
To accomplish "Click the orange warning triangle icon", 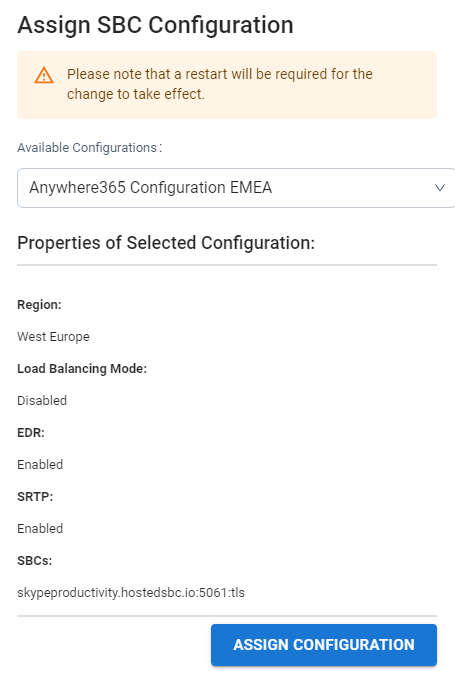I will pyautogui.click(x=44, y=75).
